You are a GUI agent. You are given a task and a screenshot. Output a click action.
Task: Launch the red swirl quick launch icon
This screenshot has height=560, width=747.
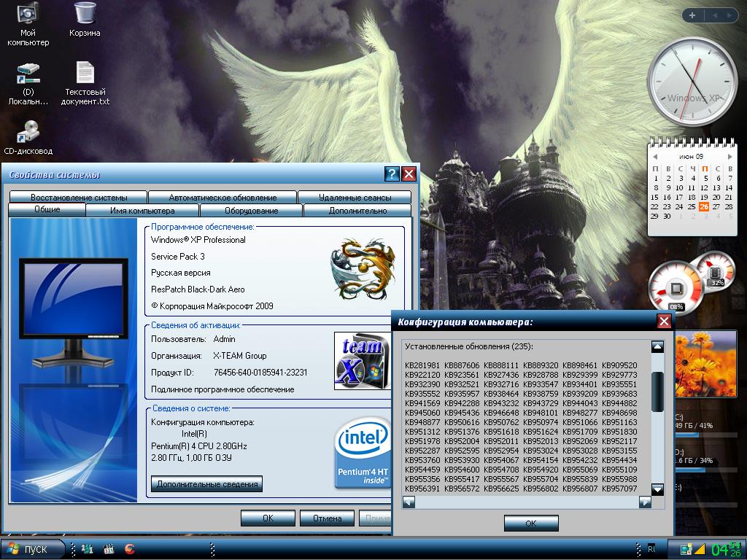pyautogui.click(x=130, y=549)
